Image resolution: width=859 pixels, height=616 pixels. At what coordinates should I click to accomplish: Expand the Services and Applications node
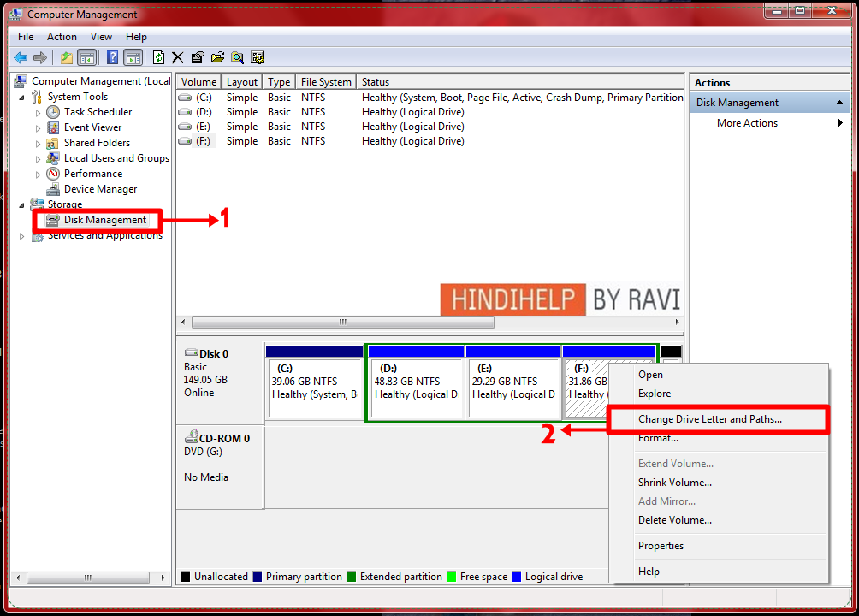click(22, 236)
